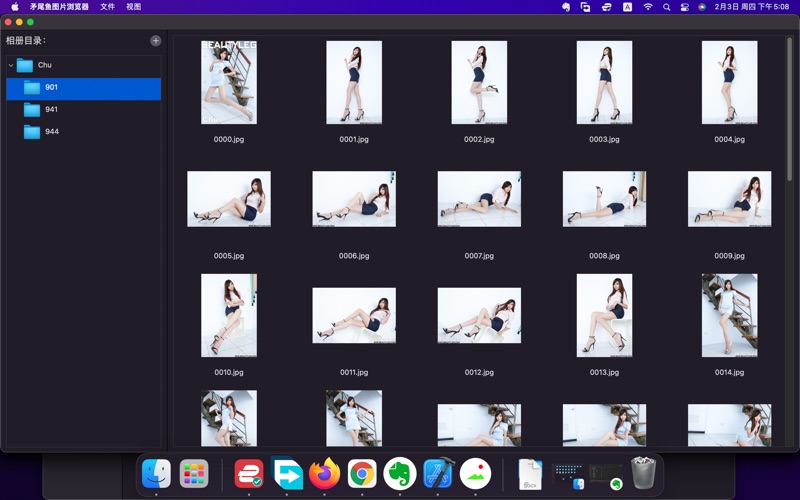Viewport: 800px width, 500px height.
Task: Select the 941 folder in sidebar
Action: [51, 109]
